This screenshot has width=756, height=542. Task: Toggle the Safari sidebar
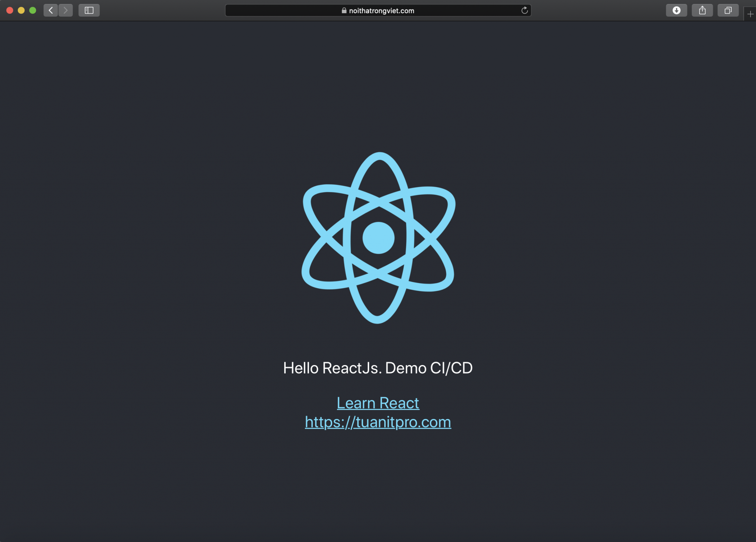(89, 10)
